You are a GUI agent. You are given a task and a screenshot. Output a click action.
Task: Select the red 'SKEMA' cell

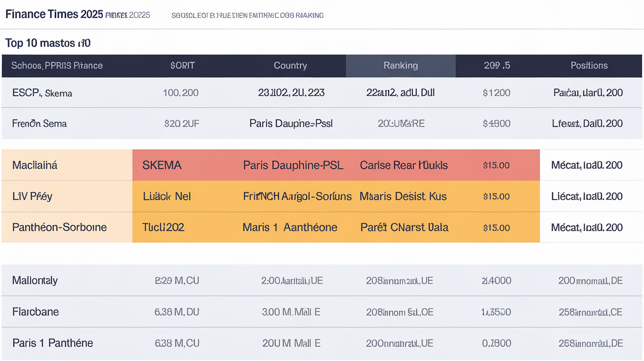(x=162, y=165)
